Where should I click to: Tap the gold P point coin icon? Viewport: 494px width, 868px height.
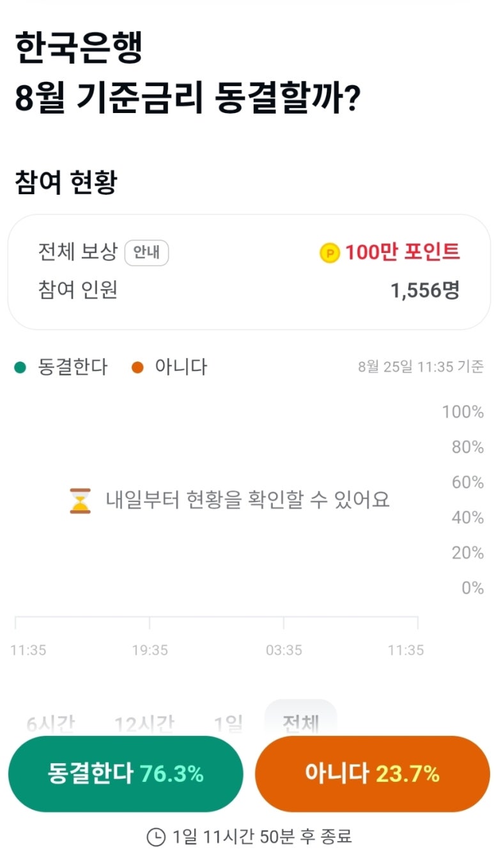330,254
